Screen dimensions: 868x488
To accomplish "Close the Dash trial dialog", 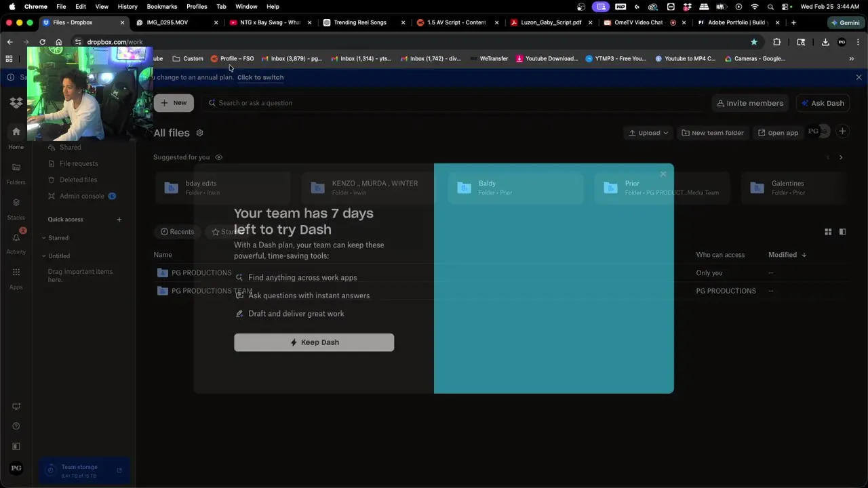I will [x=663, y=174].
